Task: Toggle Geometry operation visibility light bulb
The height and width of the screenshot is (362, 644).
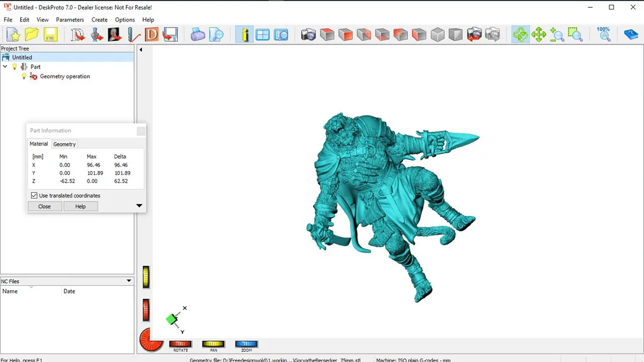Action: 24,76
